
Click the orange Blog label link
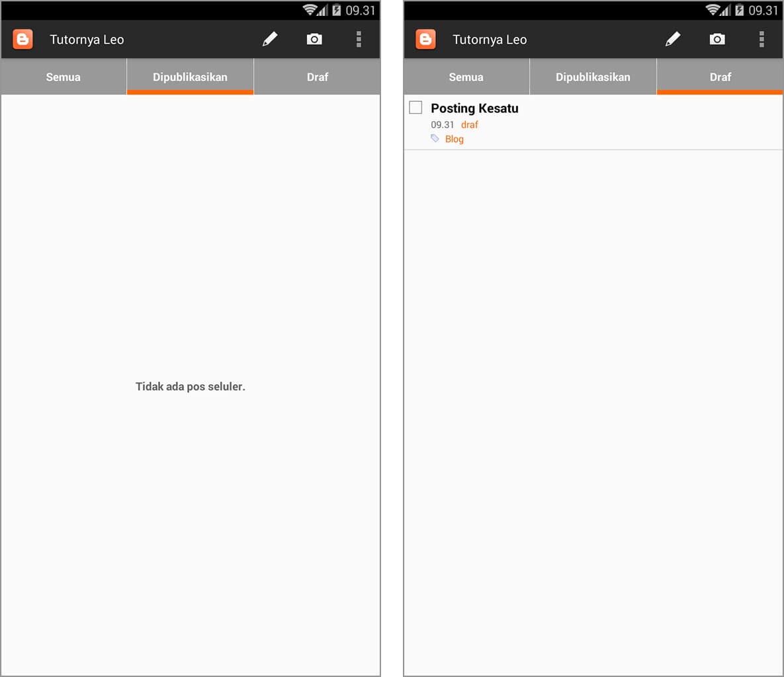[455, 139]
